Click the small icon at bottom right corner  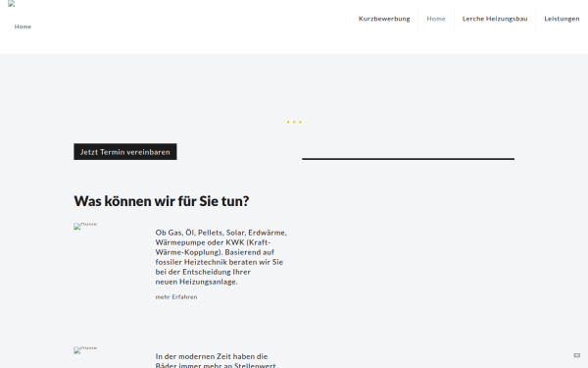coord(577,355)
